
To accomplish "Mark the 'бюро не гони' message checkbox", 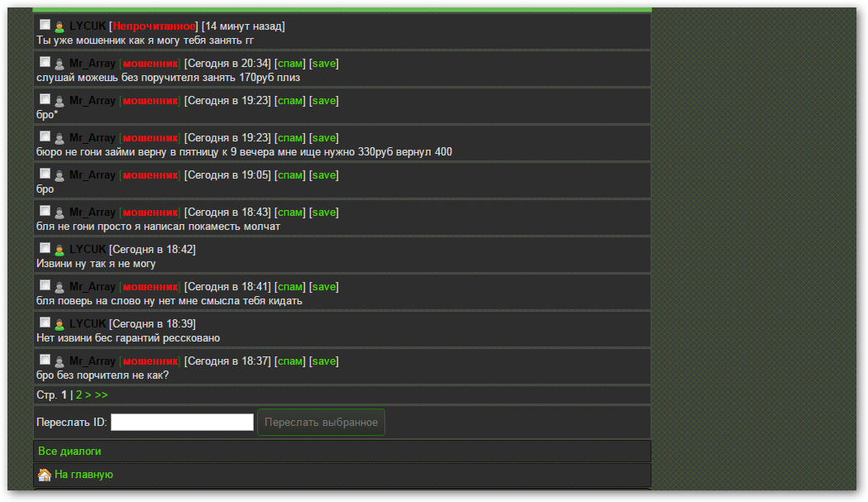I will tap(45, 136).
